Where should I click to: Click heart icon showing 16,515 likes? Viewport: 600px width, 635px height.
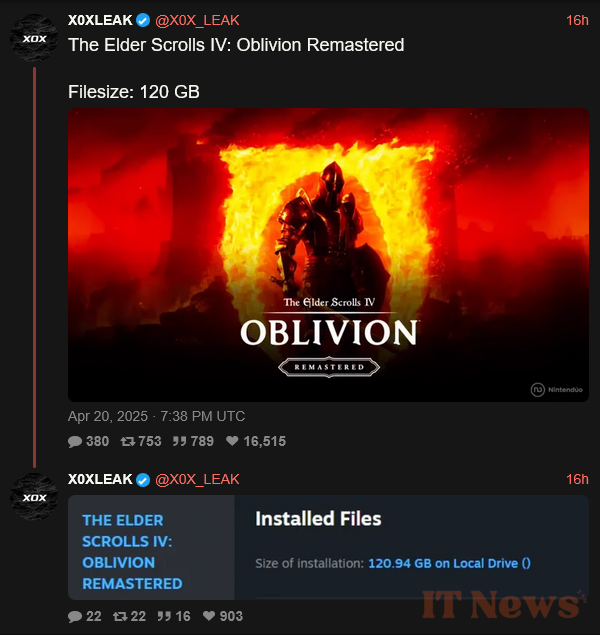click(232, 441)
